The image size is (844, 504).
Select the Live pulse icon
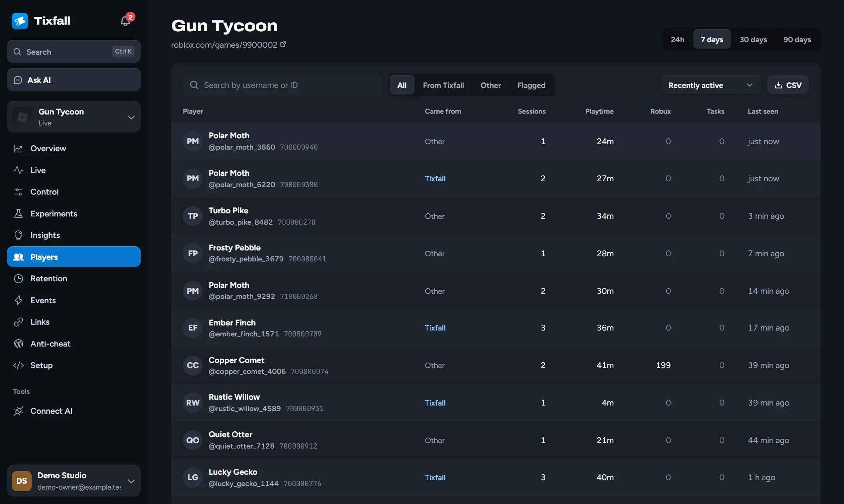pos(18,170)
